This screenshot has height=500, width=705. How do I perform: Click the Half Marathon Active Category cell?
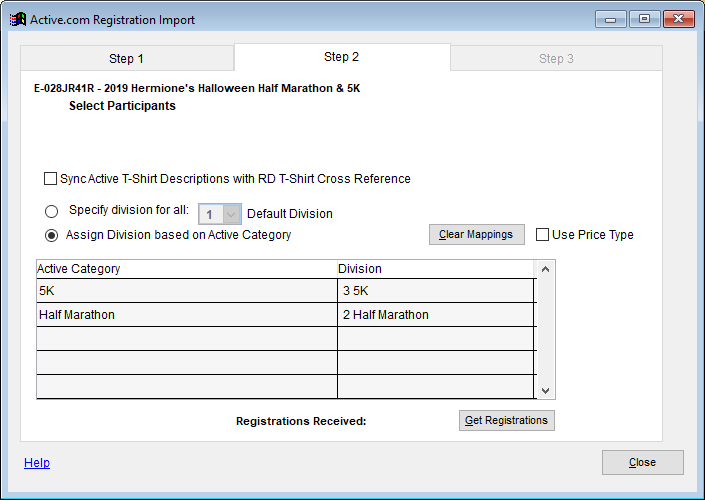tap(186, 315)
